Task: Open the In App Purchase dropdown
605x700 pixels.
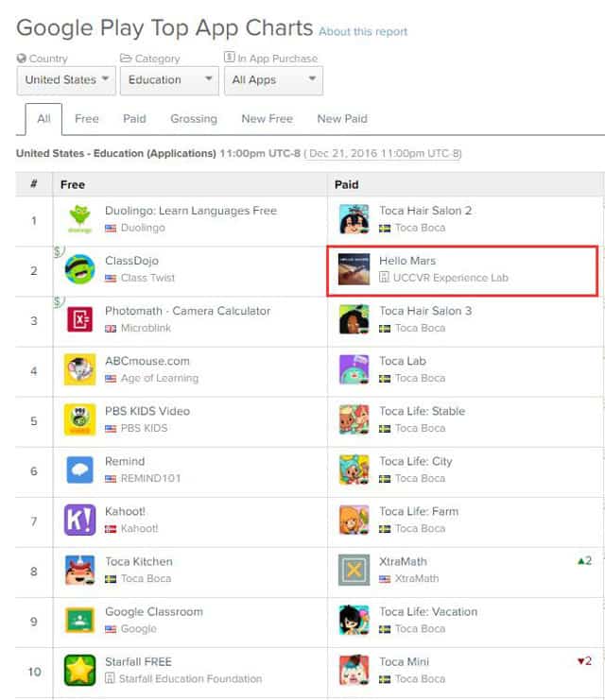Action: (x=273, y=80)
